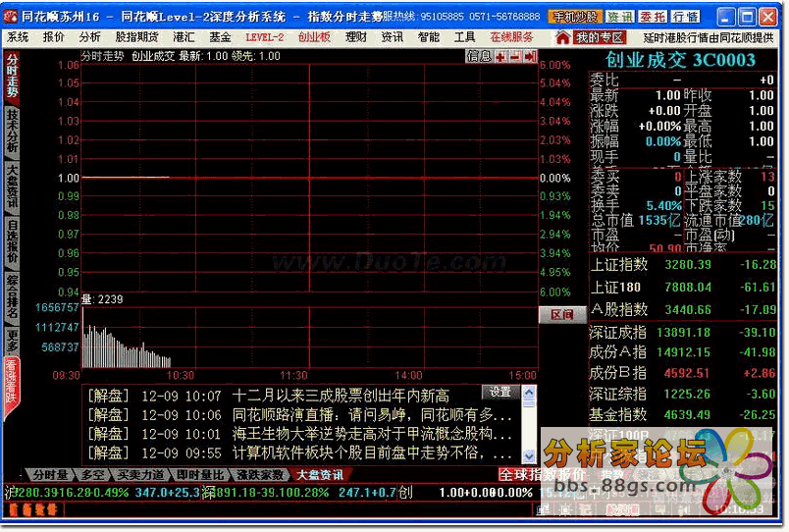Open the 港汇 menu

[x=184, y=37]
